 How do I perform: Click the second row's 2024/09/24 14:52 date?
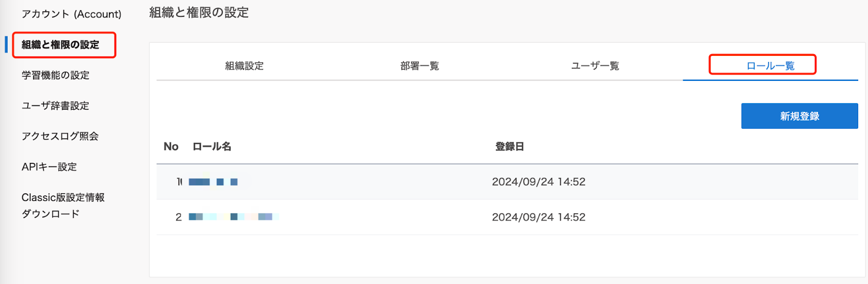[538, 217]
